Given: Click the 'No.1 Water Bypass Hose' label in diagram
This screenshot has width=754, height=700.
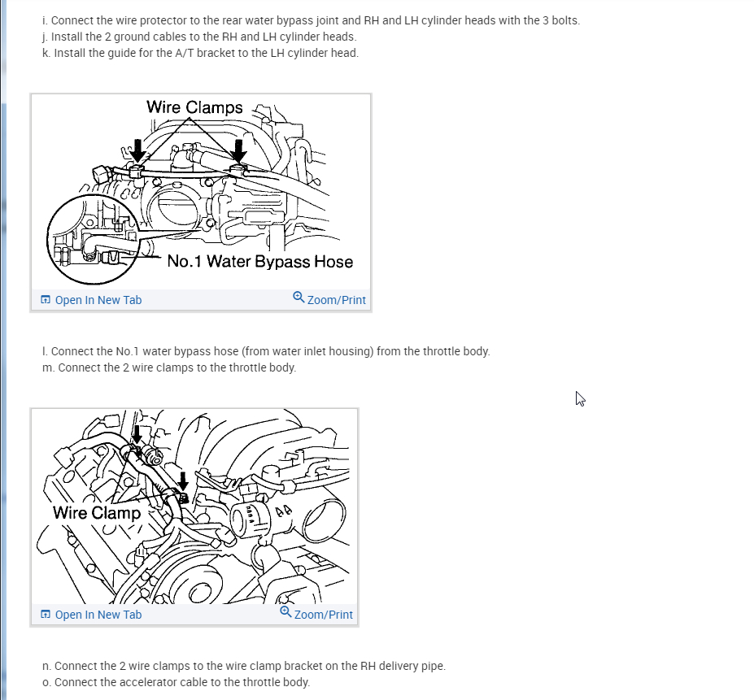Looking at the screenshot, I should pos(260,262).
